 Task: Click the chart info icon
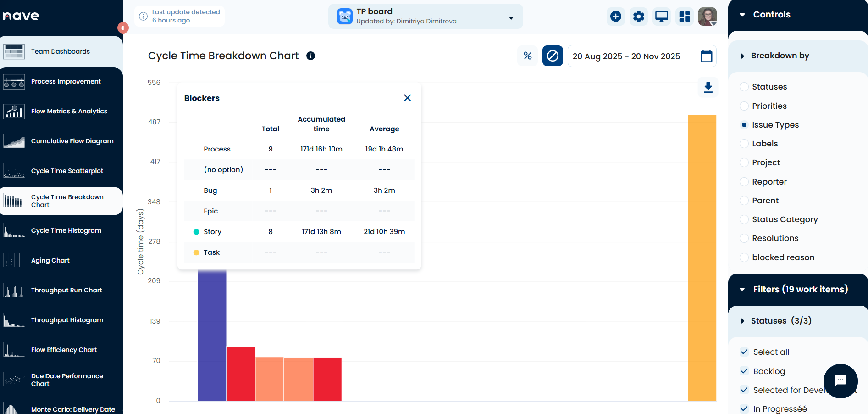[x=310, y=56]
